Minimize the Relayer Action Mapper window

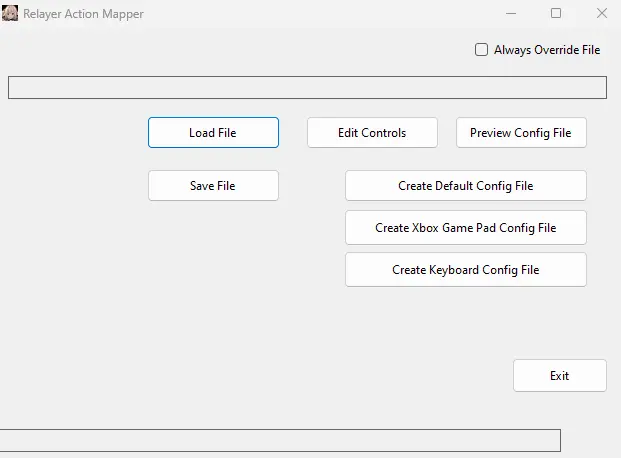(x=511, y=13)
